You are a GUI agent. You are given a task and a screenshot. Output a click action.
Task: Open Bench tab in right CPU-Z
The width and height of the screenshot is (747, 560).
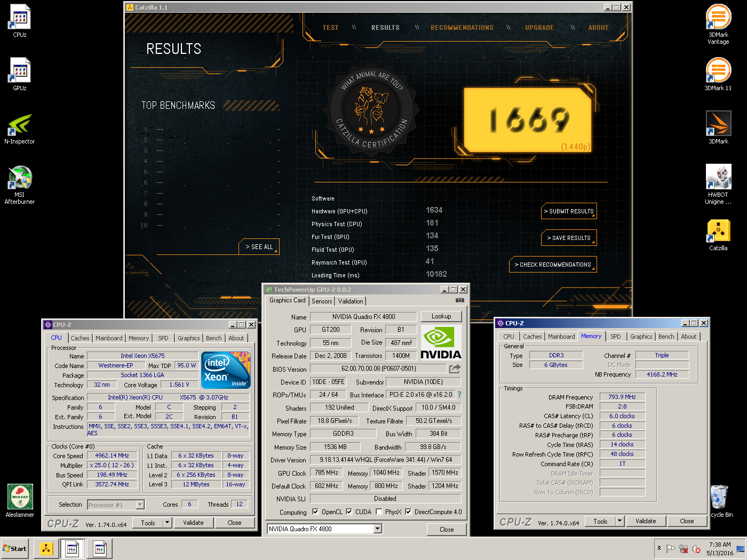coord(666,337)
